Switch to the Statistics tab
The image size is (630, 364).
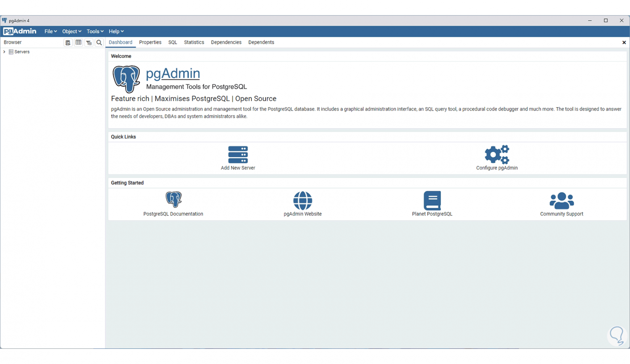pos(194,42)
